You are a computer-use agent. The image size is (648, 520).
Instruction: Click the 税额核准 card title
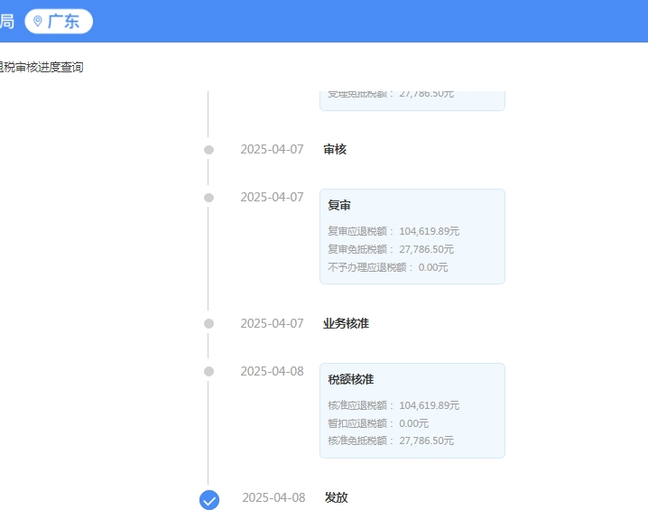click(x=351, y=379)
